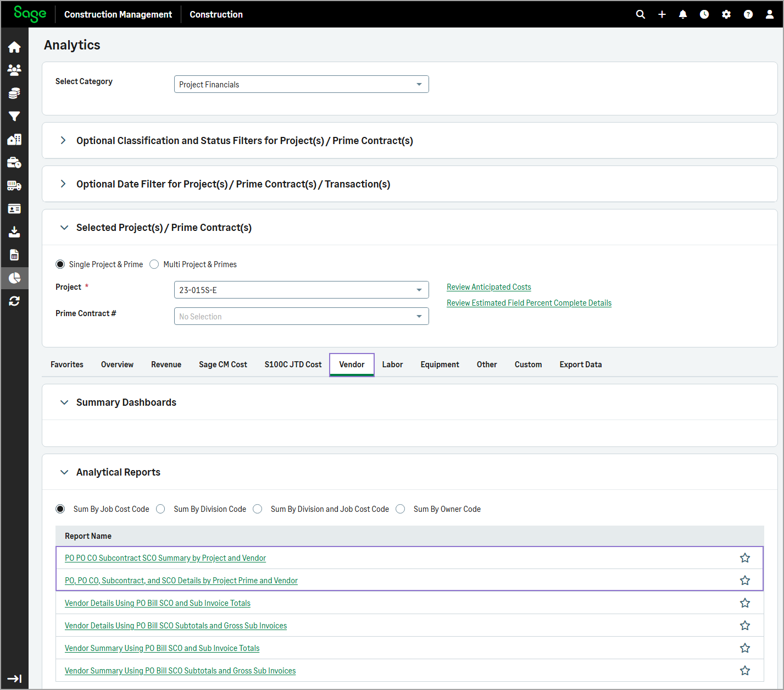Open PO PO CO Subcontract SCO Summary report
Image resolution: width=784 pixels, height=690 pixels.
coord(165,558)
